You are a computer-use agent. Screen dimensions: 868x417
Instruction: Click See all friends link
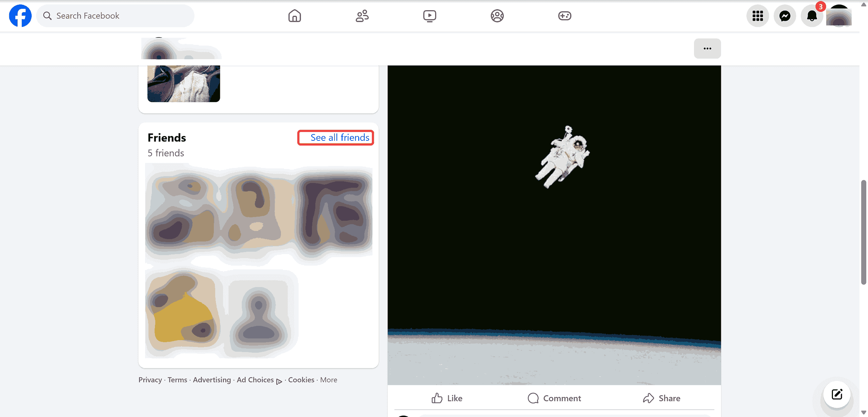340,137
